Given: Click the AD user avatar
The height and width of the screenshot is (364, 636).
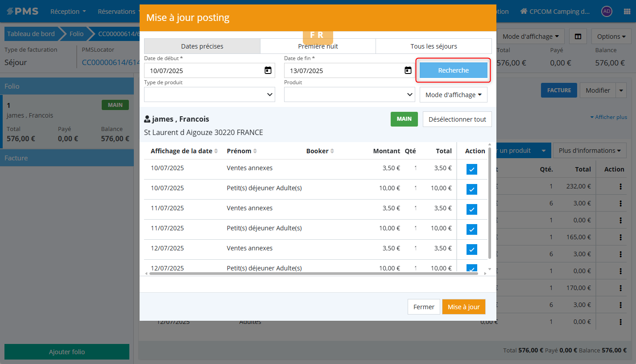Looking at the screenshot, I should click(606, 12).
